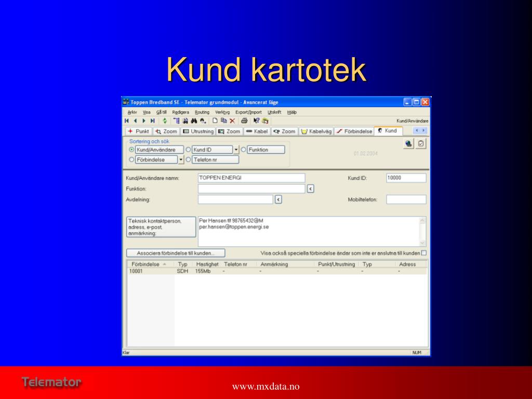Open Zoom tab next to Utrustning
Viewport: 532px width, 399px height.
(x=229, y=131)
